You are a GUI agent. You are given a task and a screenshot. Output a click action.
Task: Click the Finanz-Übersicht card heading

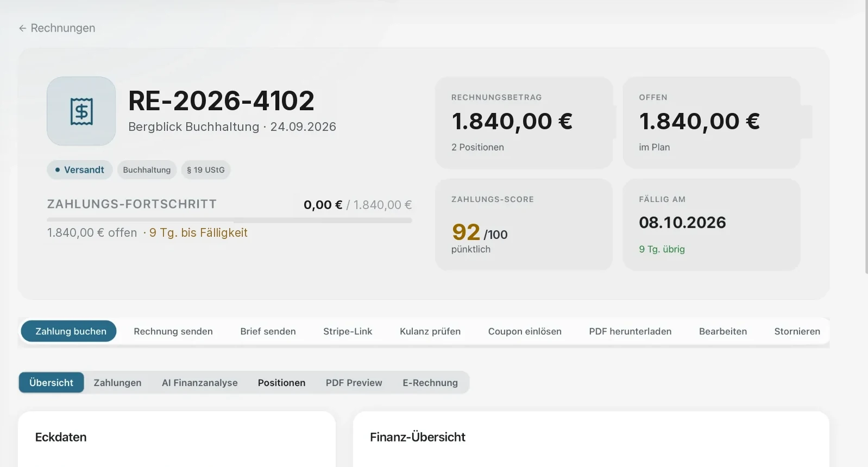[x=418, y=437]
